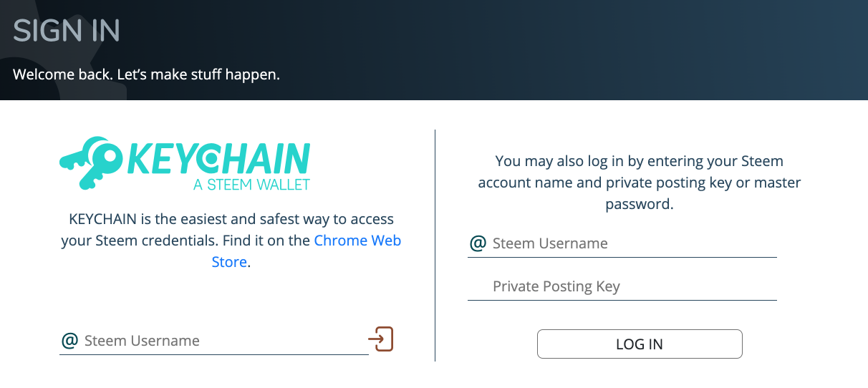The image size is (868, 388).
Task: Focus the Steem Username field above Private Posting Key
Action: (x=630, y=243)
